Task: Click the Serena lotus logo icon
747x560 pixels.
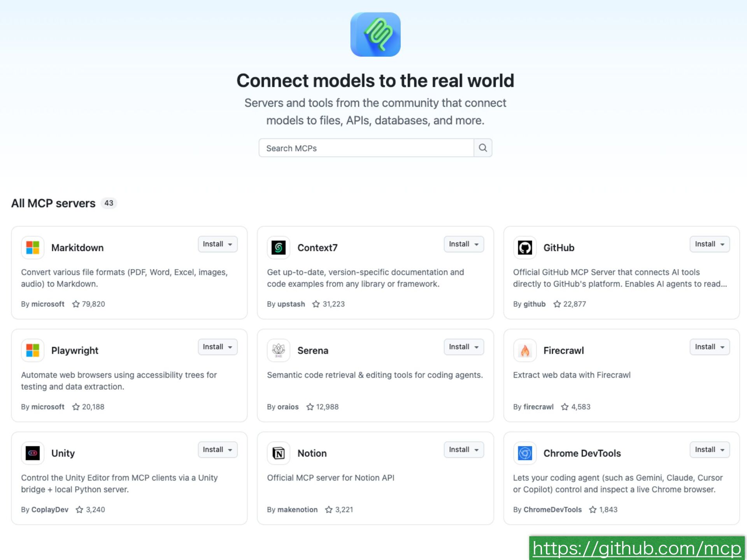Action: tap(279, 350)
